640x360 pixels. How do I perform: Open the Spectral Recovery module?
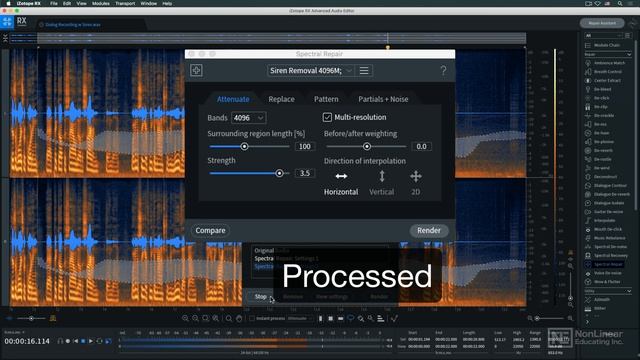(605, 256)
